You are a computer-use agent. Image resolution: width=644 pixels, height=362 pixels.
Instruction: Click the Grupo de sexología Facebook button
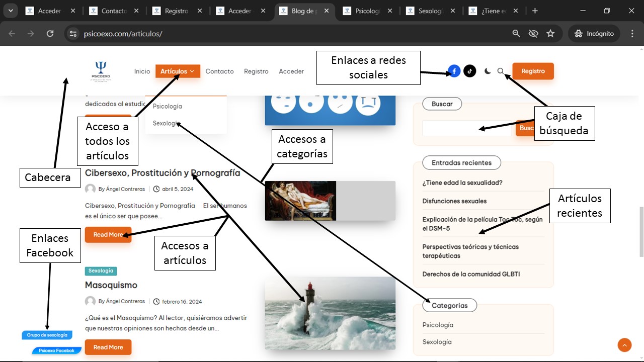47,335
